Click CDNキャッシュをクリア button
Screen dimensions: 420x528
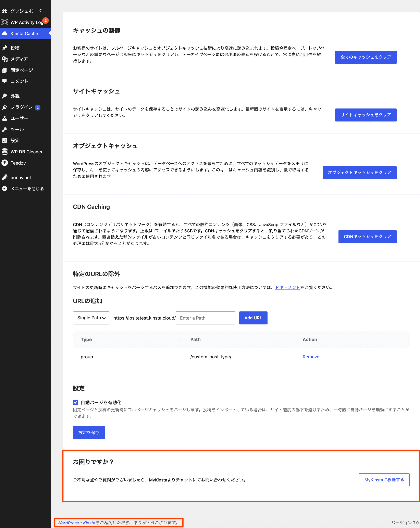tap(367, 236)
